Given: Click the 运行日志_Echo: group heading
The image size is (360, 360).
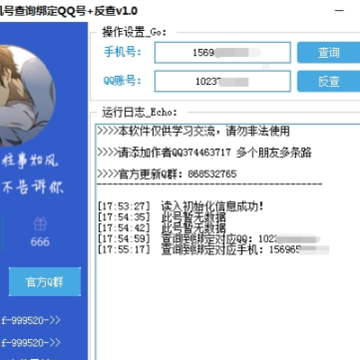Looking at the screenshot, I should (x=139, y=113).
